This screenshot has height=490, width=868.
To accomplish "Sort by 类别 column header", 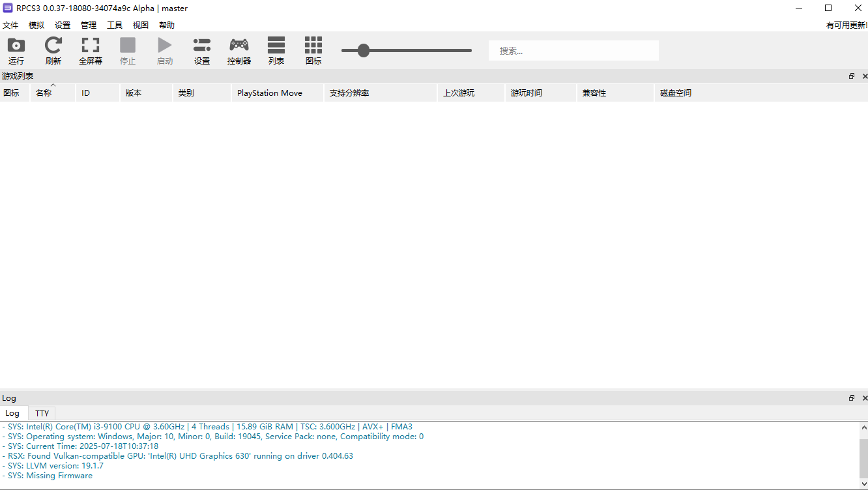I will 202,93.
